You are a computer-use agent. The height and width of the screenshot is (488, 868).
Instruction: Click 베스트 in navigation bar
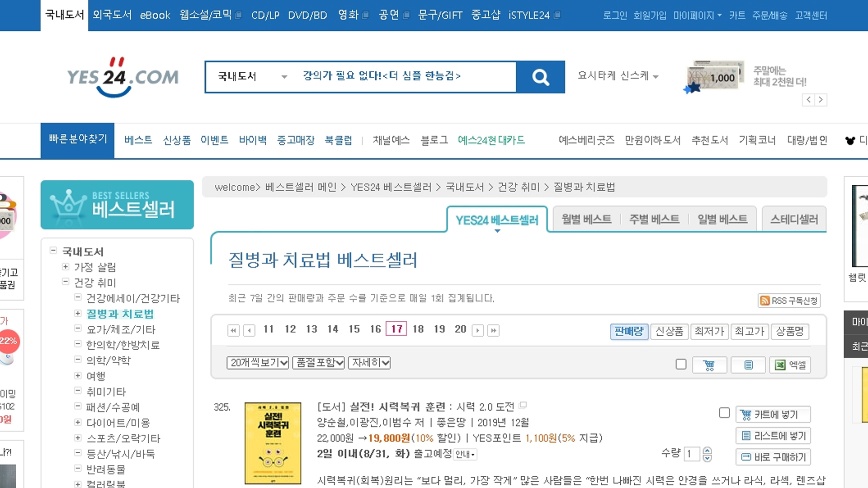pos(138,140)
